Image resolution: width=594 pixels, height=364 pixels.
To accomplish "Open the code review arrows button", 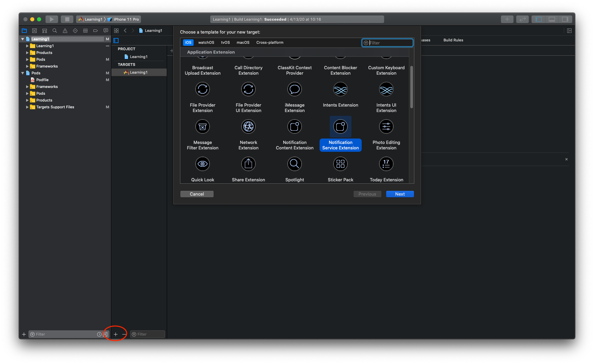I will click(522, 19).
